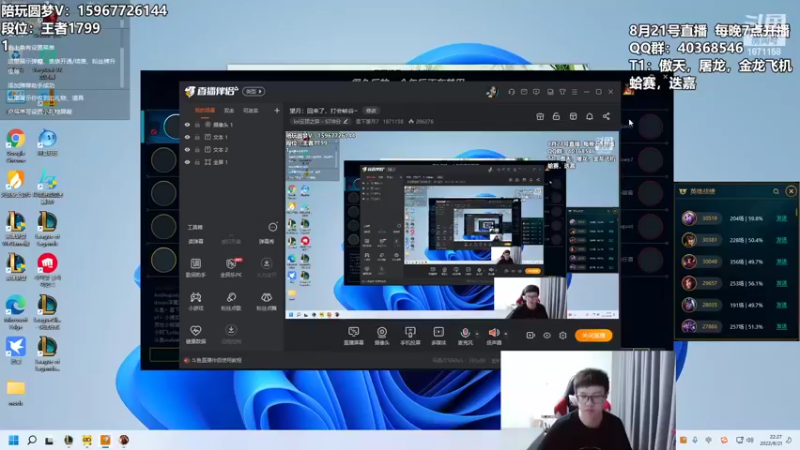The height and width of the screenshot is (450, 800).
Task: Hide the 摄像头 1 source with its eye icon
Action: [187, 124]
